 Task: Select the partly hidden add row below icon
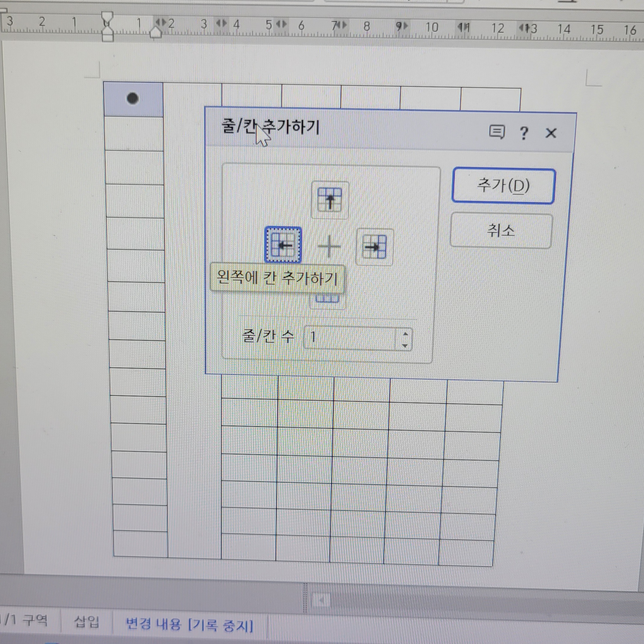pos(327,299)
